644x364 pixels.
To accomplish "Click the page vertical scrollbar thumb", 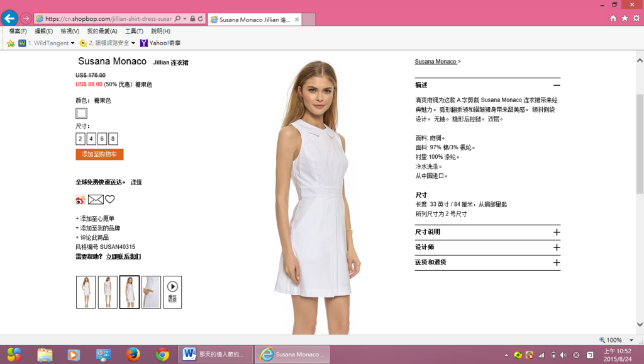I will click(640, 144).
